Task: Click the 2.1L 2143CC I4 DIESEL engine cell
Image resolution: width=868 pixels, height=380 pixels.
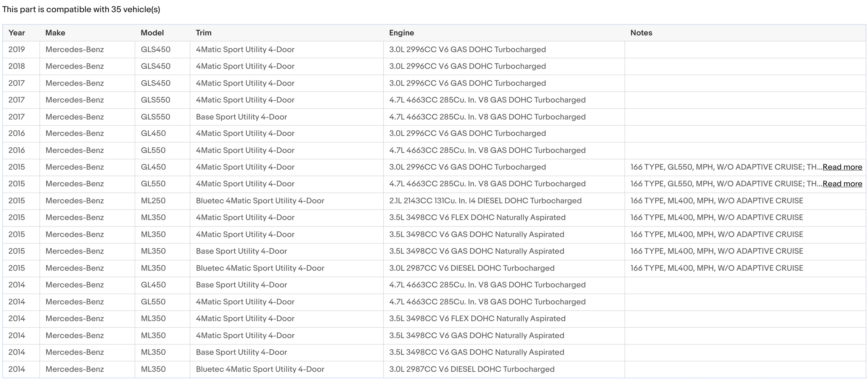Action: pos(504,201)
